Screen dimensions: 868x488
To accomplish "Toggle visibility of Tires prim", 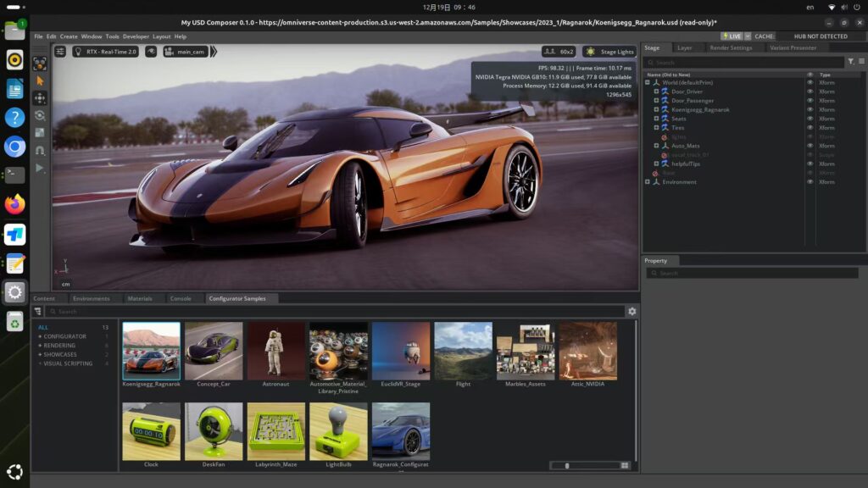I will (x=810, y=128).
